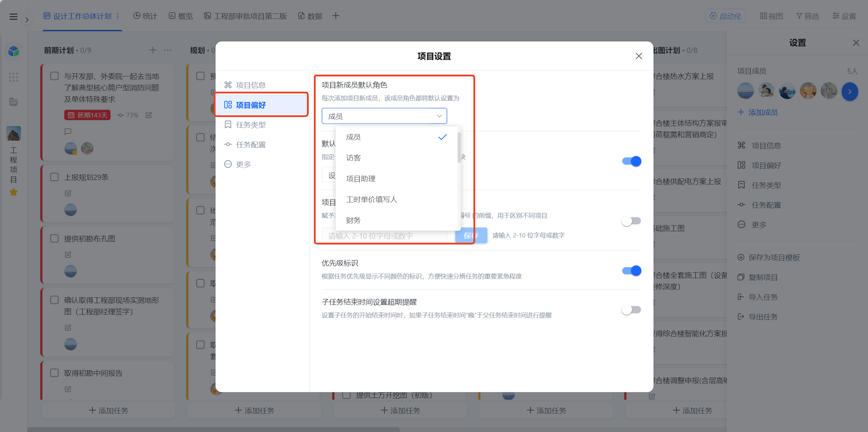Open 更多 in right settings panel
This screenshot has height=432, width=868.
coord(752,225)
